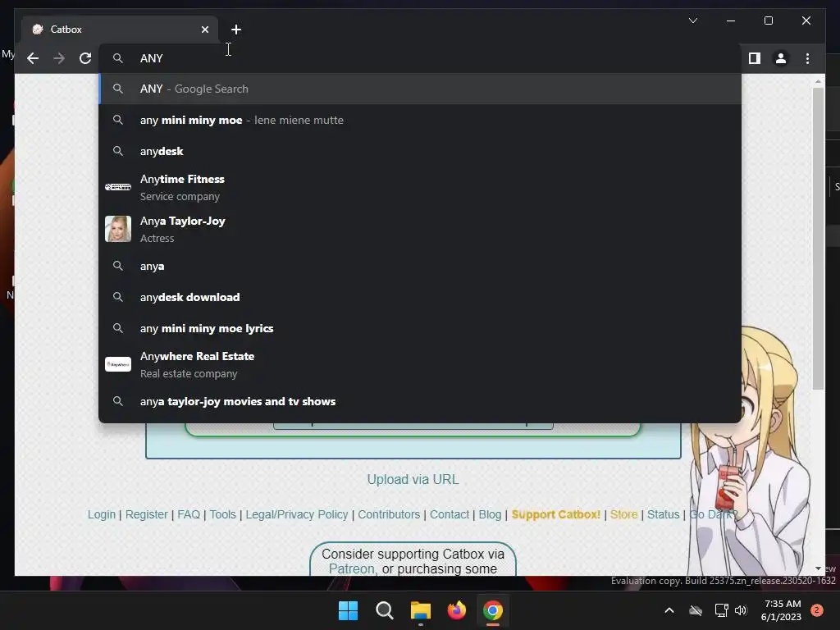Select the 'anya' search suggestion
This screenshot has width=840, height=630.
[420, 267]
